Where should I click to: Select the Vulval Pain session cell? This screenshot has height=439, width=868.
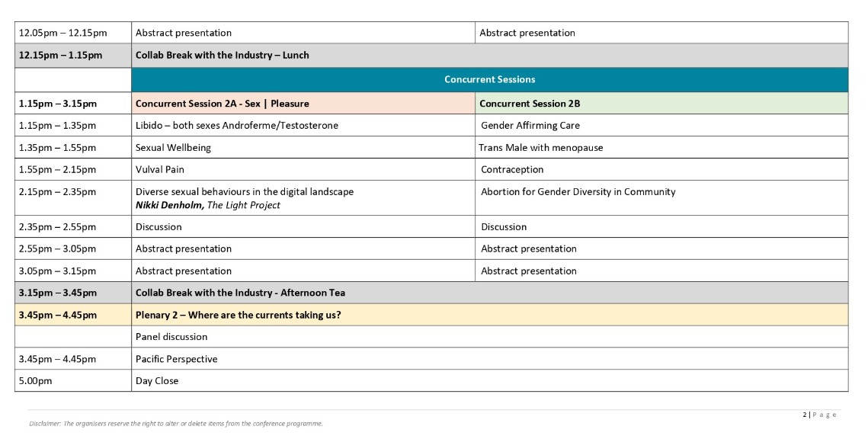coord(159,169)
